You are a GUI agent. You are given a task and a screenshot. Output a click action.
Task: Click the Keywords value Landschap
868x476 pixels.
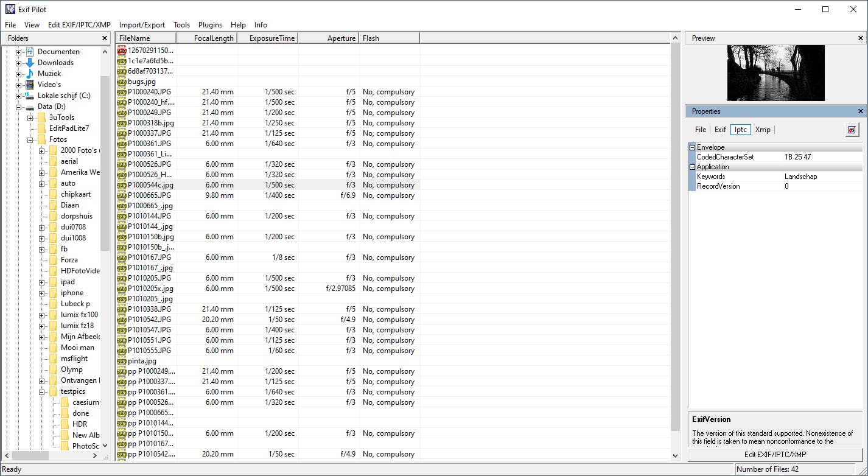[x=800, y=177]
